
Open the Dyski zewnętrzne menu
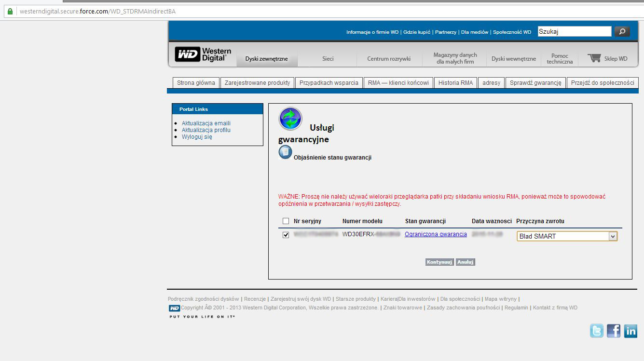coord(266,59)
